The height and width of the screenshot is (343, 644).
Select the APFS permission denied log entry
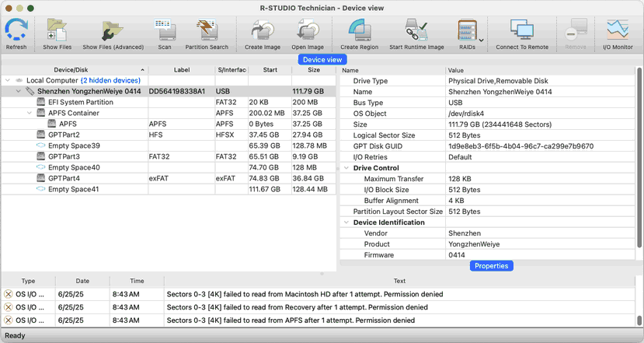[x=319, y=320]
